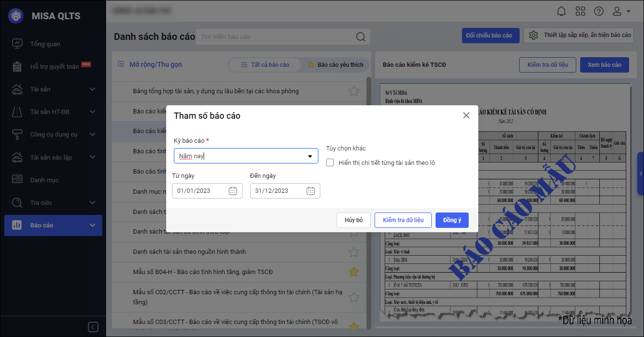Select Bảng tổng hợp tài sản report row
Image resolution: width=644 pixels, height=337 pixels.
point(239,91)
